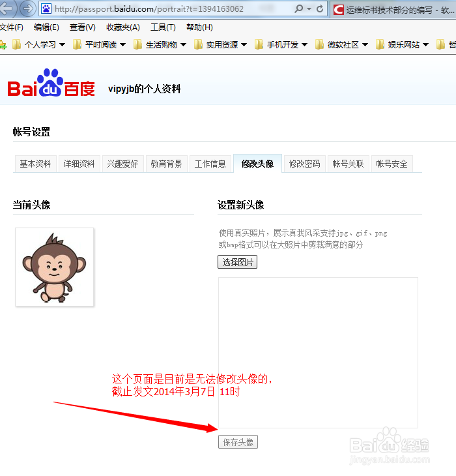Switch to the 兴趣爱好 tab
The image size is (456, 476).
122,164
